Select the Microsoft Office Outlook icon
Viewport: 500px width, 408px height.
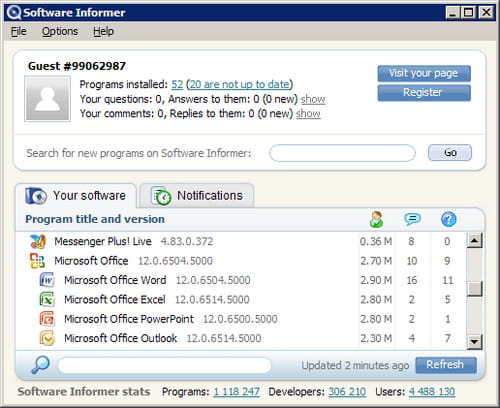tap(47, 338)
